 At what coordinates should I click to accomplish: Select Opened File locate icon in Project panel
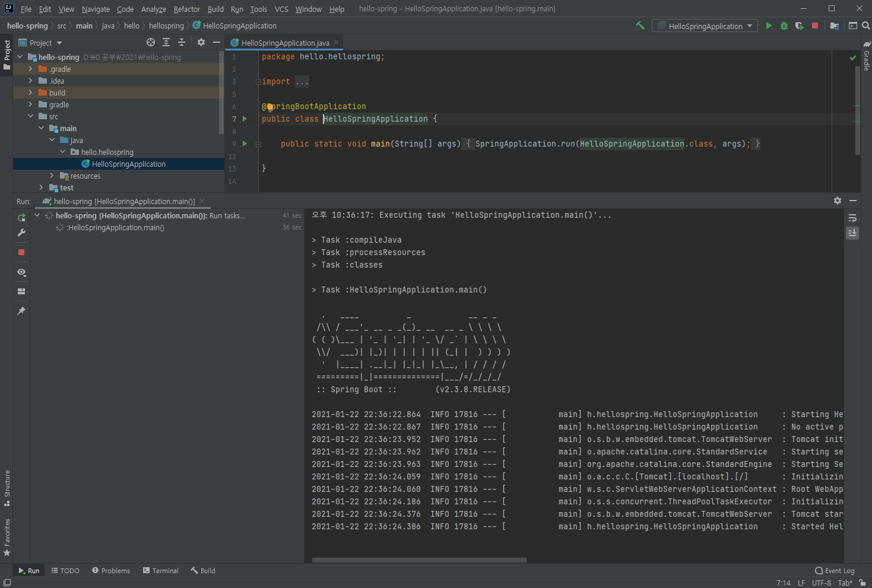(151, 42)
